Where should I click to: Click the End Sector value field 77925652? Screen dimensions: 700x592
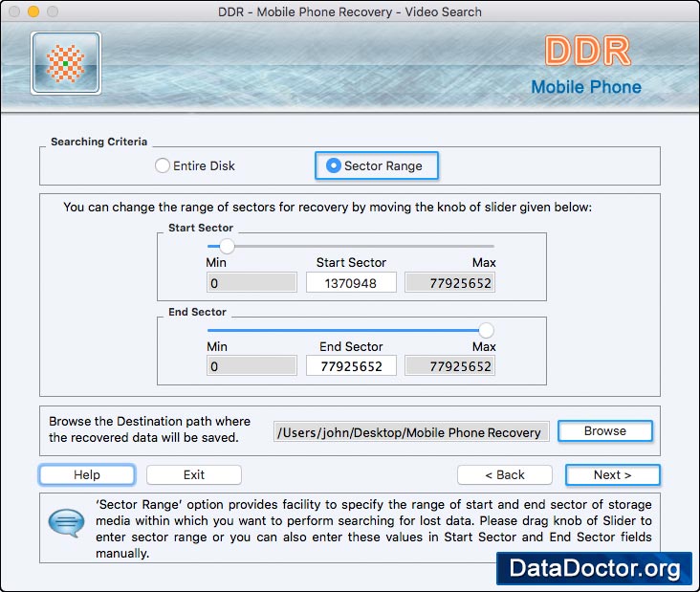351,366
